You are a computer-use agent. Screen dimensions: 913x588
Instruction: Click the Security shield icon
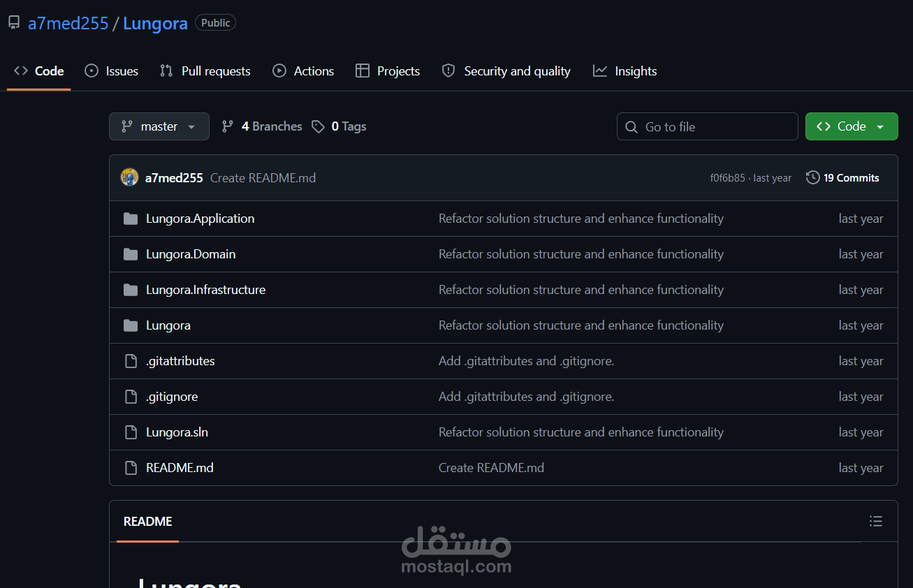pyautogui.click(x=448, y=71)
